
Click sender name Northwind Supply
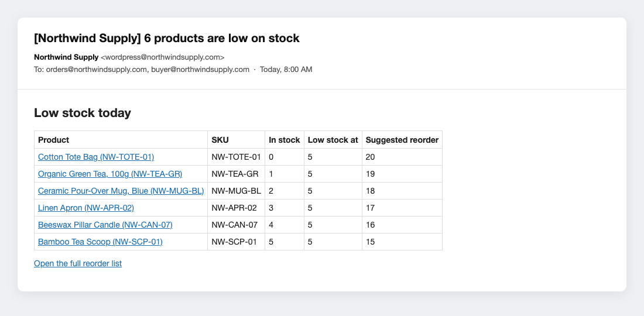66,57
